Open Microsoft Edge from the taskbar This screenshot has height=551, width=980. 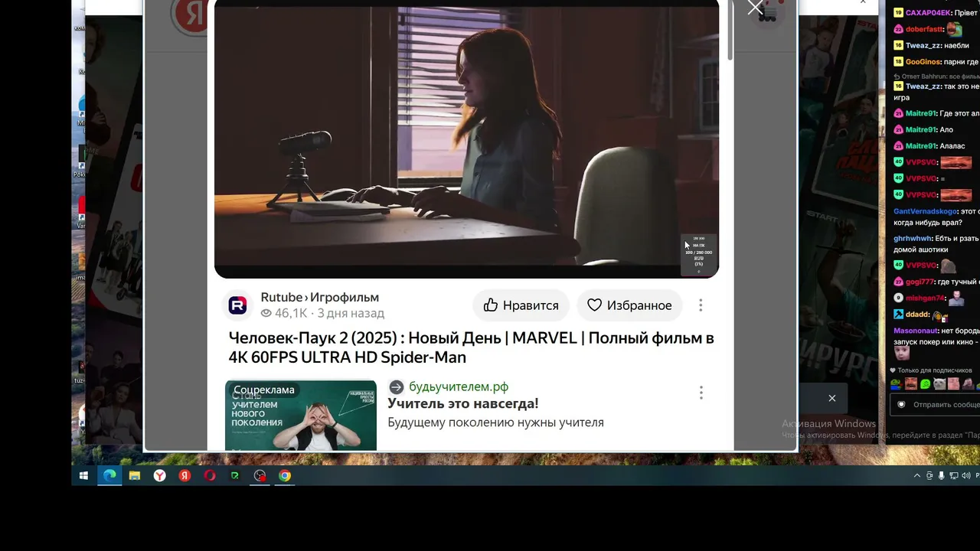109,475
